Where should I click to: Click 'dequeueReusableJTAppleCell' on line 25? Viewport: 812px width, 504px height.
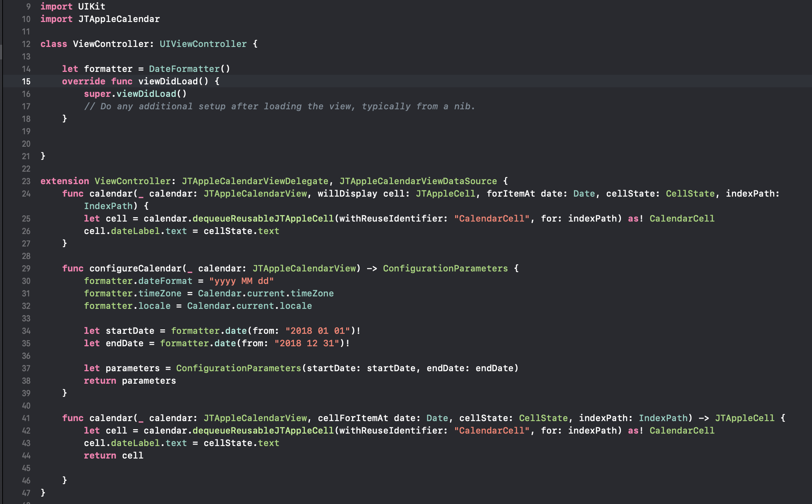pos(263,219)
